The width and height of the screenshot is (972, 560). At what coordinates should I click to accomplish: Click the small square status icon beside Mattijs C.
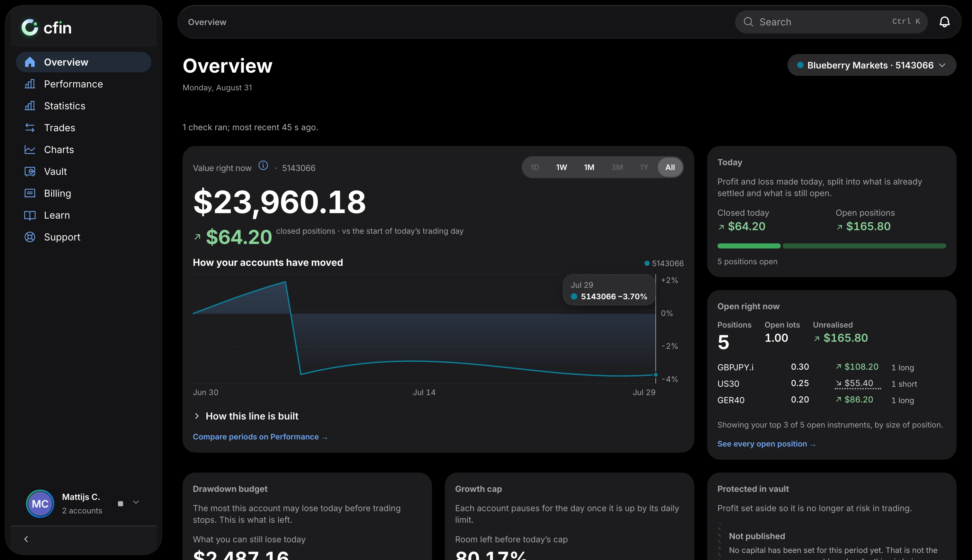(120, 503)
